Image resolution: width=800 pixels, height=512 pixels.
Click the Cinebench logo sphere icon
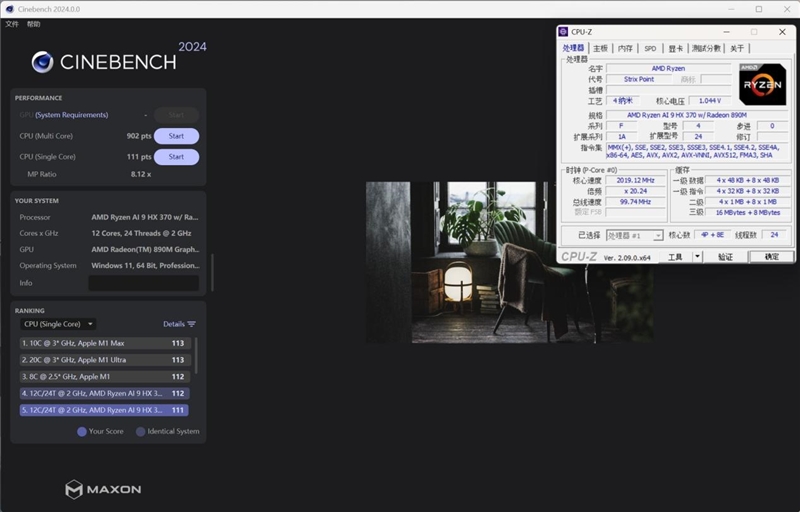click(x=42, y=62)
